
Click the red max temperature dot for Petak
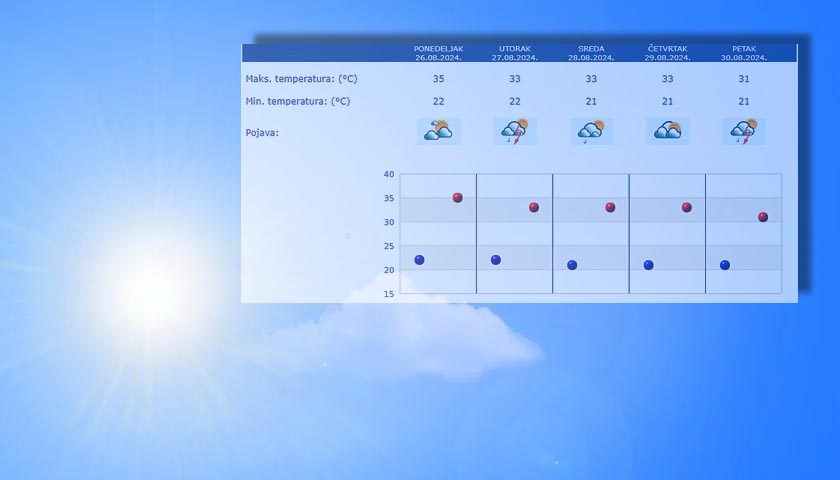pyautogui.click(x=763, y=217)
